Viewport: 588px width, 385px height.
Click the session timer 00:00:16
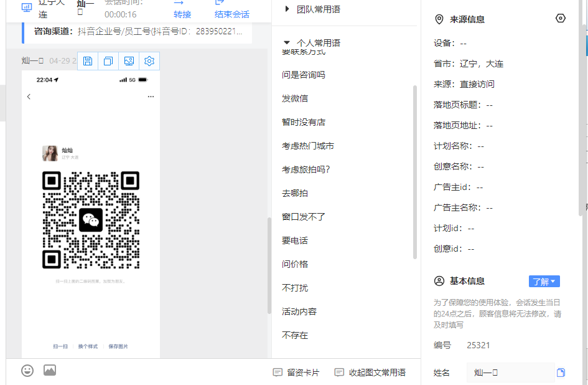click(x=120, y=14)
